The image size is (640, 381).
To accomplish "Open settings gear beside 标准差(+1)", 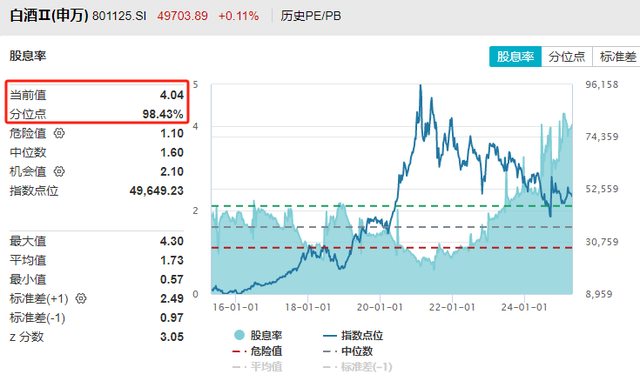I will (x=81, y=299).
